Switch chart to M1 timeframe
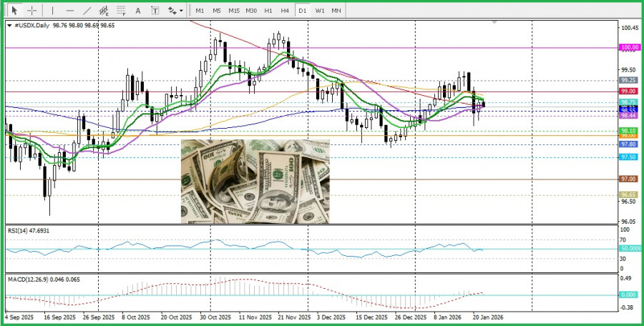 click(x=200, y=11)
